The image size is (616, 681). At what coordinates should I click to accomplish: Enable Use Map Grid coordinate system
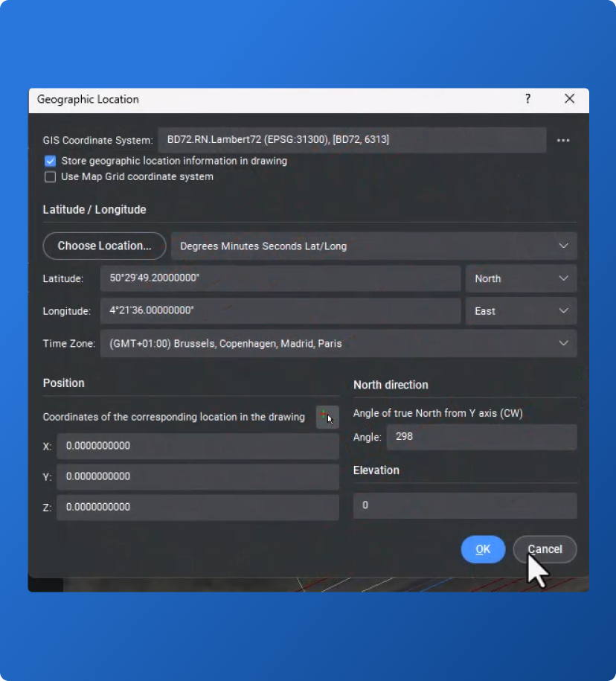(x=51, y=177)
